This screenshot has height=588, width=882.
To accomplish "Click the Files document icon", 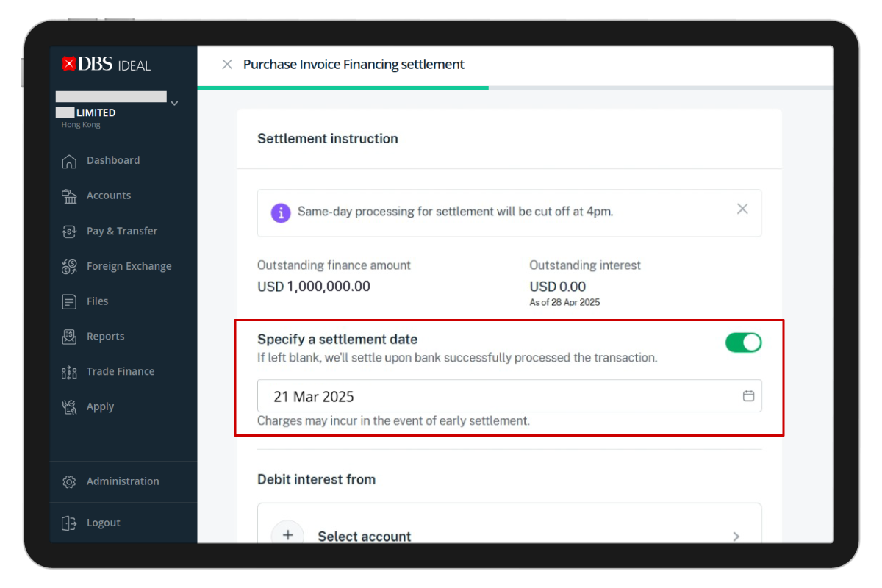I will point(69,301).
